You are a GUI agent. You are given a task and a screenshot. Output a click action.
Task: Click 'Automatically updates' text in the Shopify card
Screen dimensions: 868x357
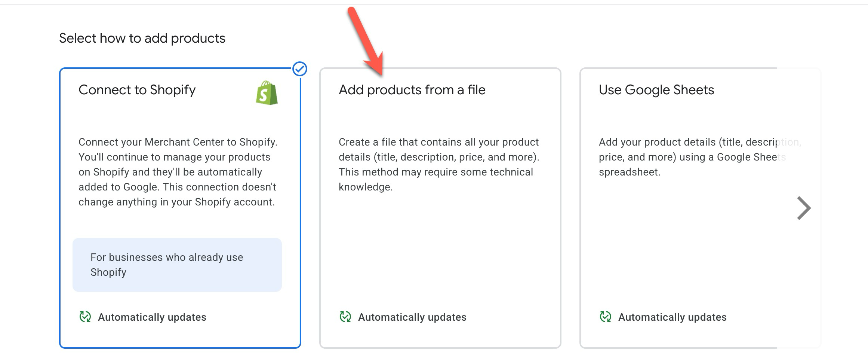coord(152,317)
